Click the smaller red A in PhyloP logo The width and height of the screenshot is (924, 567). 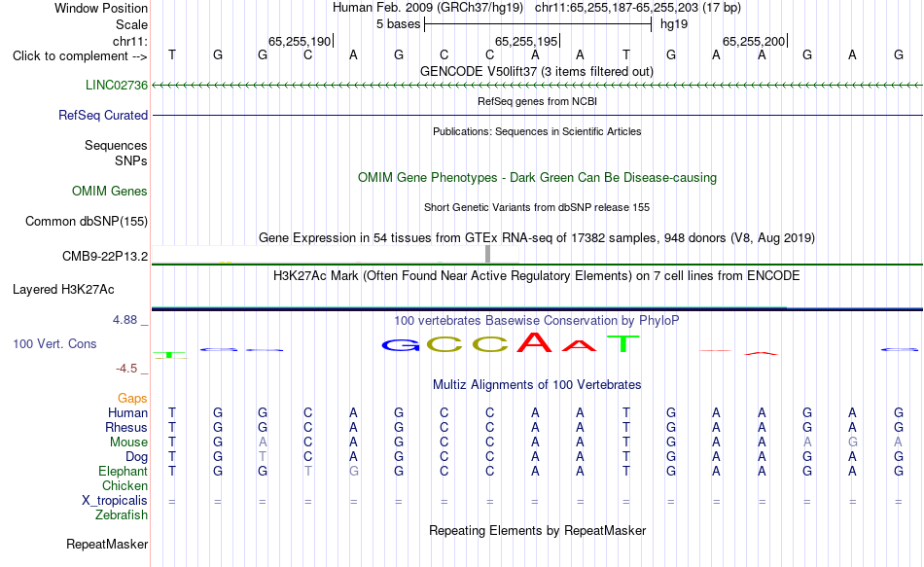[580, 346]
